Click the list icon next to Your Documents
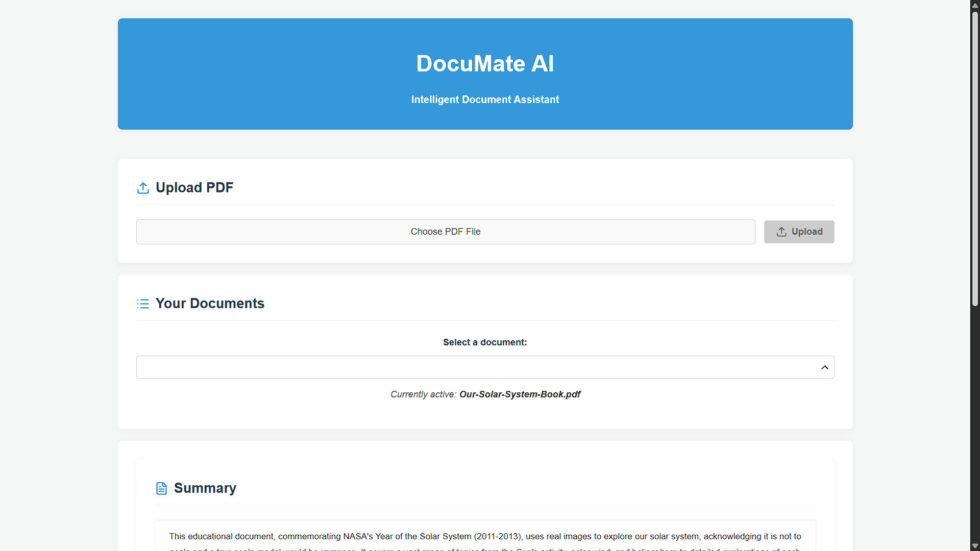Screen dimensions: 980x551 pyautogui.click(x=143, y=304)
